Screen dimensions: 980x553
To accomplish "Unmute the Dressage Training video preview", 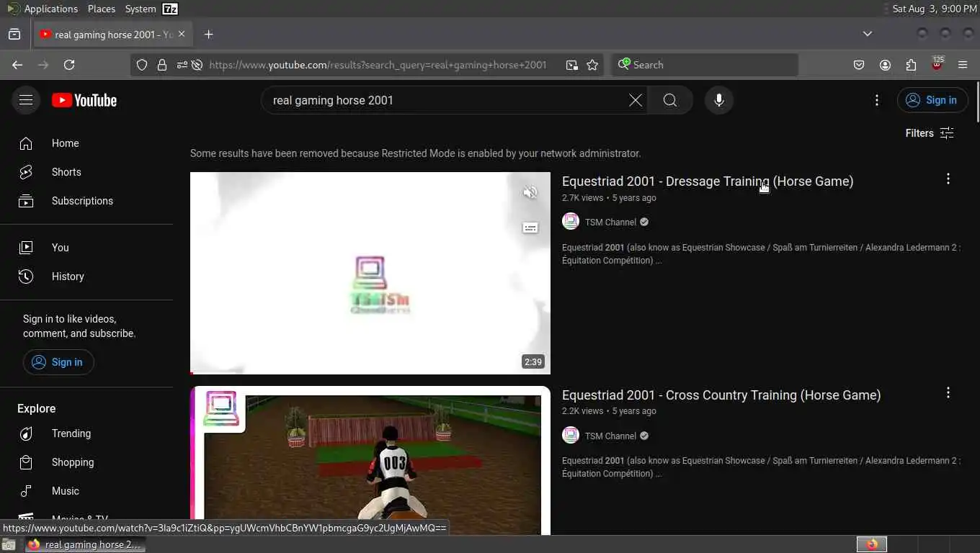I will click(530, 192).
